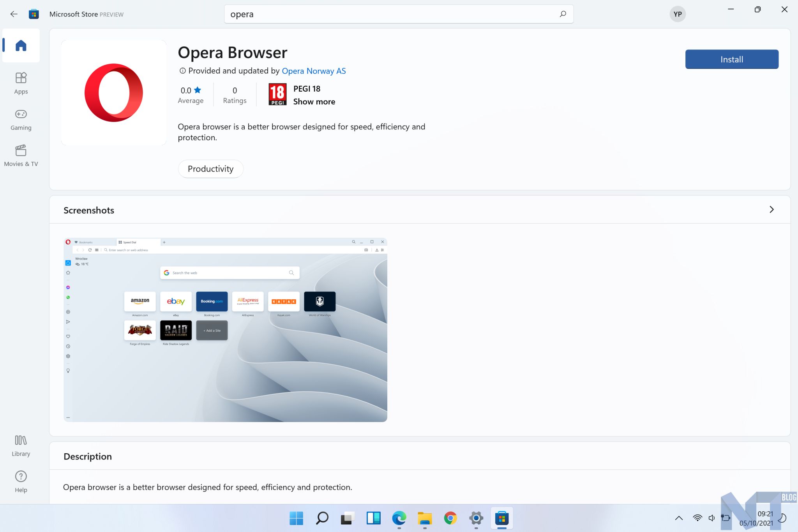
Task: Click the opera search input field
Action: click(x=390, y=14)
